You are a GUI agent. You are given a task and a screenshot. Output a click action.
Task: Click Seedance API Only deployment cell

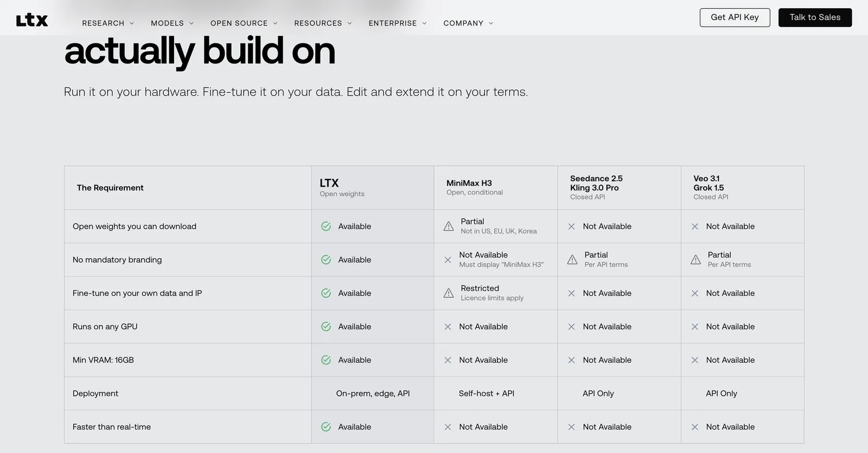tap(620, 393)
